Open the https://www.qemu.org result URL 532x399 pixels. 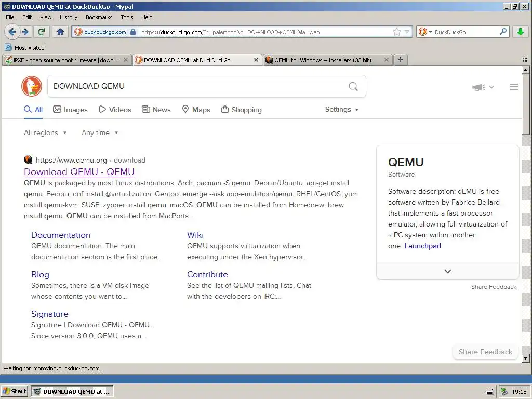pos(71,160)
